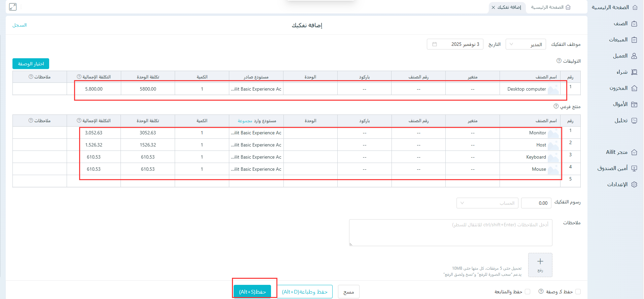Open the calendar icon in date field
This screenshot has width=644, height=299.
[x=435, y=44]
